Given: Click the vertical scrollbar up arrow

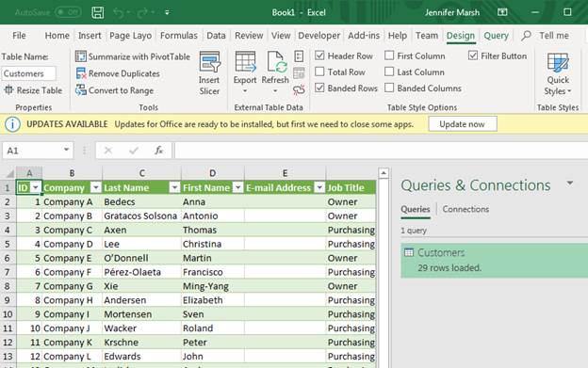Looking at the screenshot, I should click(384, 173).
